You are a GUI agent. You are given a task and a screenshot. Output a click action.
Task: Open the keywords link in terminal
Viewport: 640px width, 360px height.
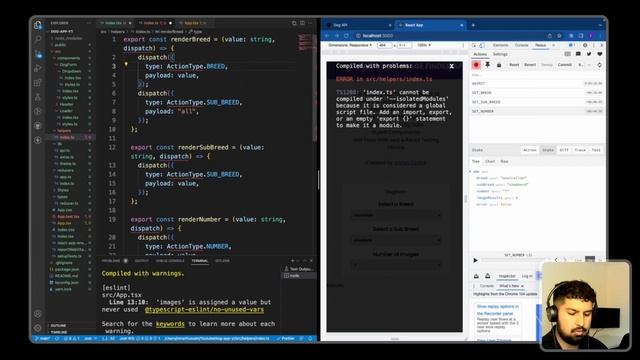click(170, 324)
